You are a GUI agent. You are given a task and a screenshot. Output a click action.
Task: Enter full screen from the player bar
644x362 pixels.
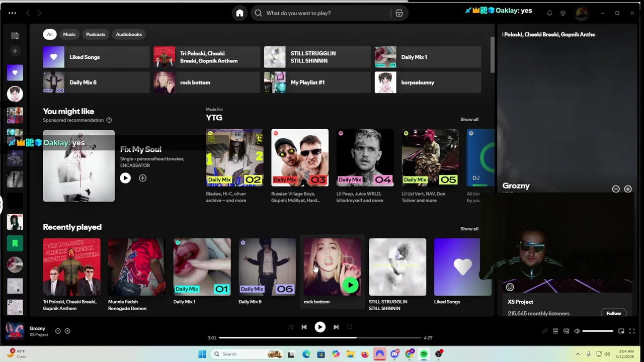pos(632,331)
